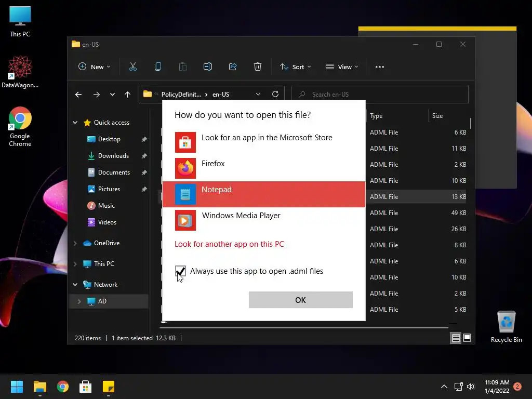The height and width of the screenshot is (399, 532).
Task: Click the Cut scissors icon in toolbar
Action: click(x=132, y=67)
